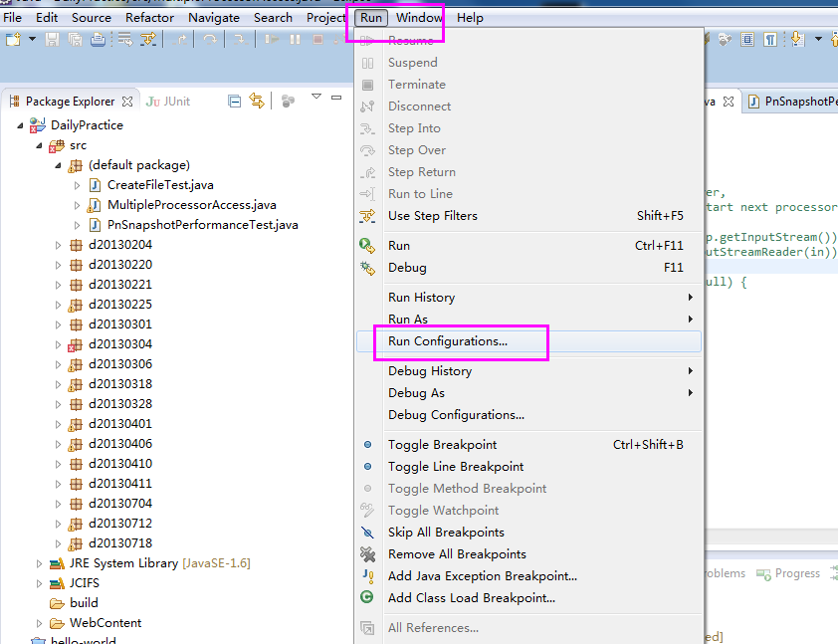Click Remove All Breakpoints icon
The width and height of the screenshot is (838, 644).
(367, 554)
